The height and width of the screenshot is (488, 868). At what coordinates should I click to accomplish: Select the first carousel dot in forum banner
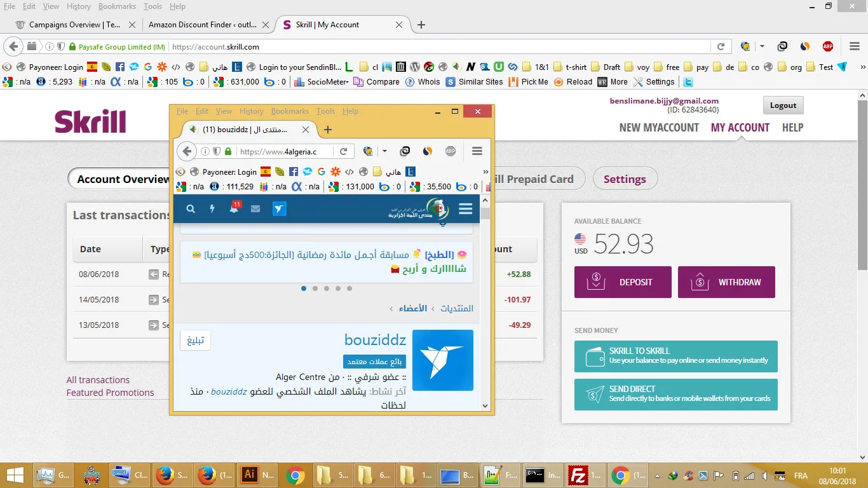click(x=304, y=288)
